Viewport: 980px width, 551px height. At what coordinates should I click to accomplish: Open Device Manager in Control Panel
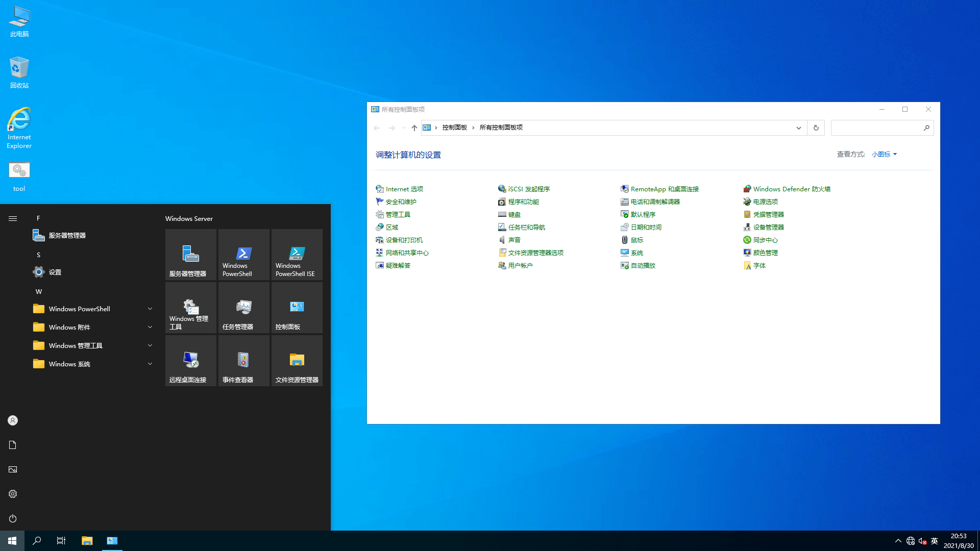pos(768,227)
